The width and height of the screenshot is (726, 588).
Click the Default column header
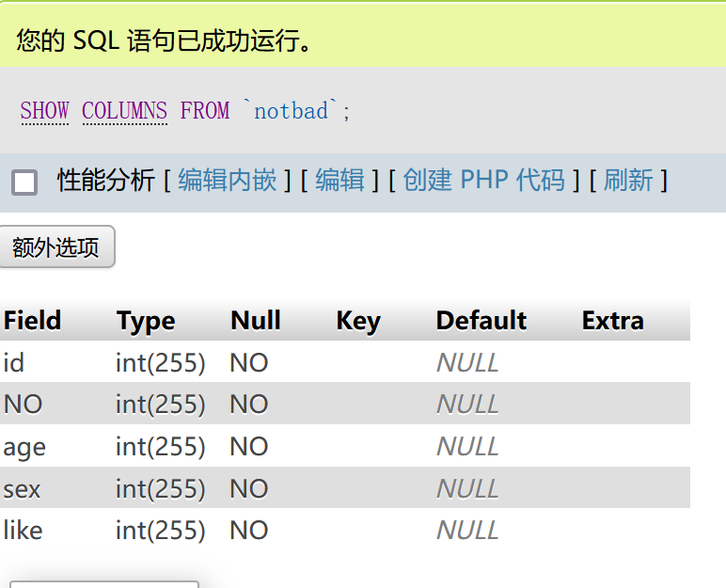pyautogui.click(x=481, y=321)
